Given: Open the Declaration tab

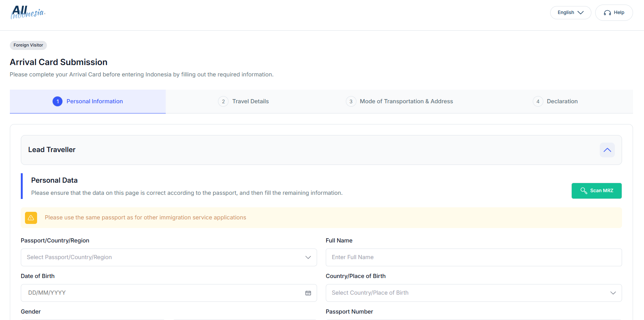Looking at the screenshot, I should [555, 101].
